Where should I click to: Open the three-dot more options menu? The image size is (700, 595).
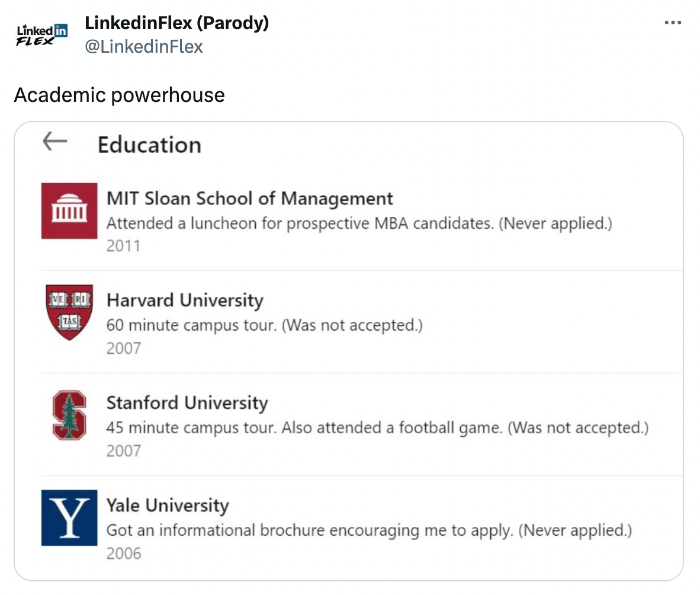(673, 23)
